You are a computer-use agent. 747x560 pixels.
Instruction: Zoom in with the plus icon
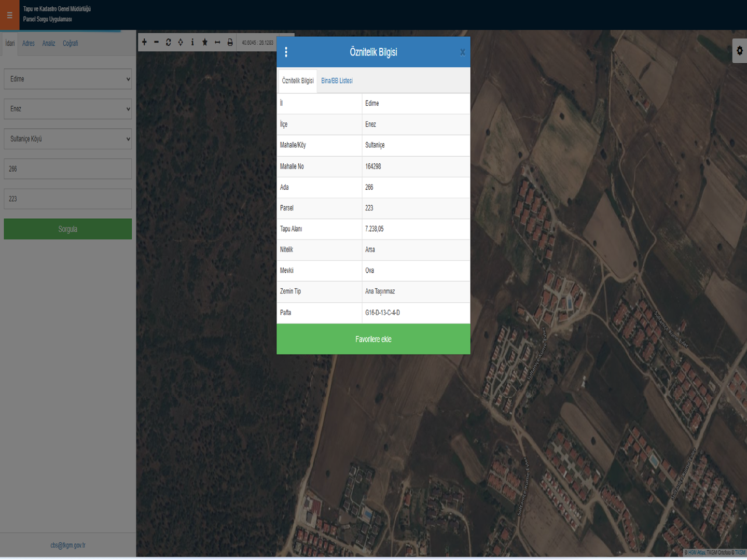(x=144, y=42)
